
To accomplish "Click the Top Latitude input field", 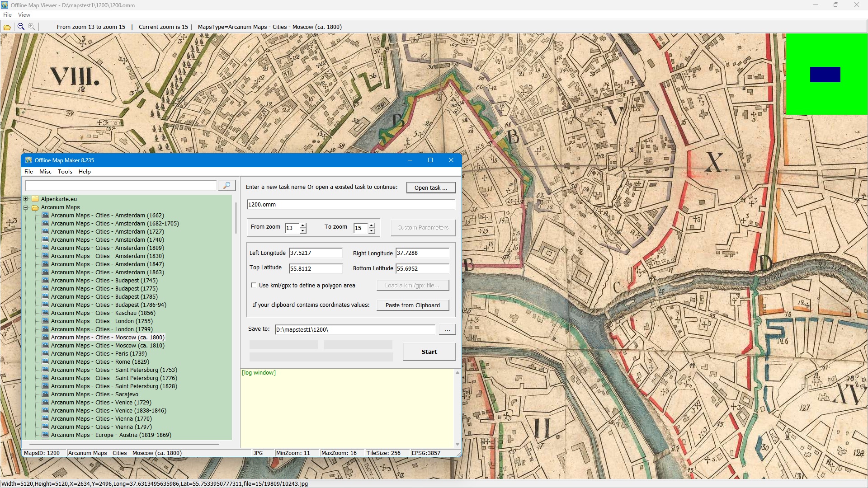I will 316,269.
